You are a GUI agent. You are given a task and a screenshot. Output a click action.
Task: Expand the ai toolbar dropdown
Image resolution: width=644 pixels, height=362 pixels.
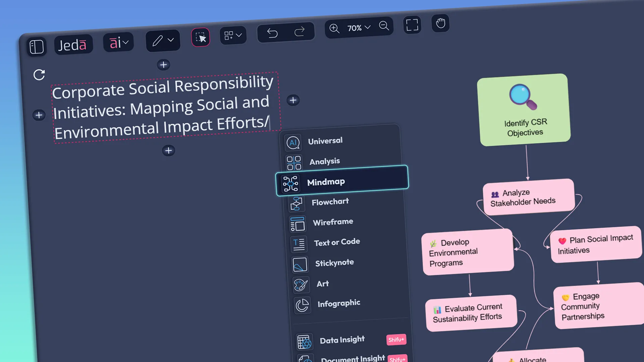tap(125, 42)
